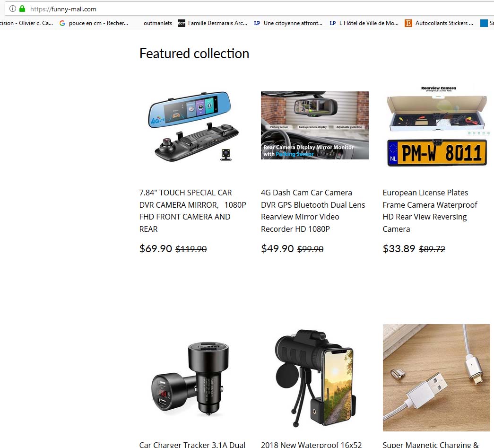Open the Famille Desmarais bookmark icon
494x448 pixels.
click(182, 23)
